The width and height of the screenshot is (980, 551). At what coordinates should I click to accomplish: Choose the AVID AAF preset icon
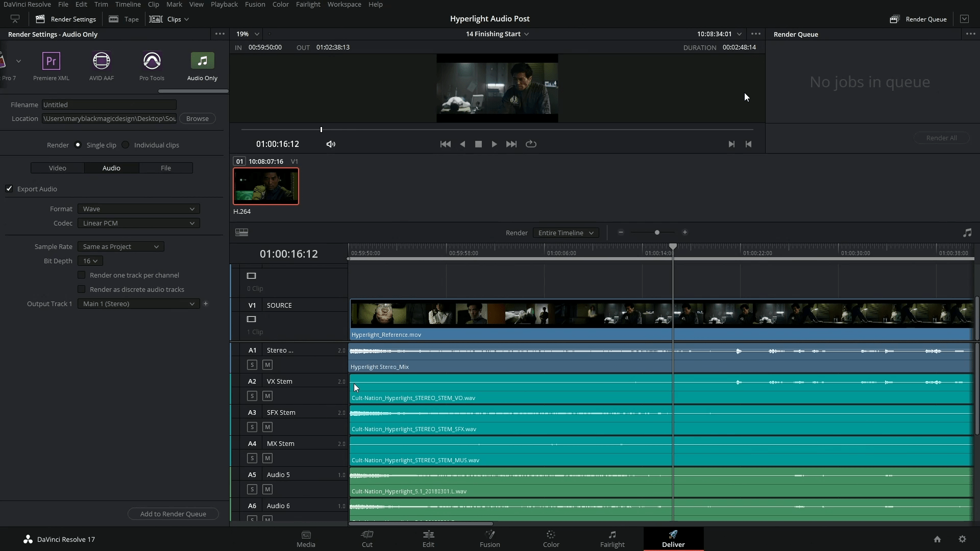[102, 61]
